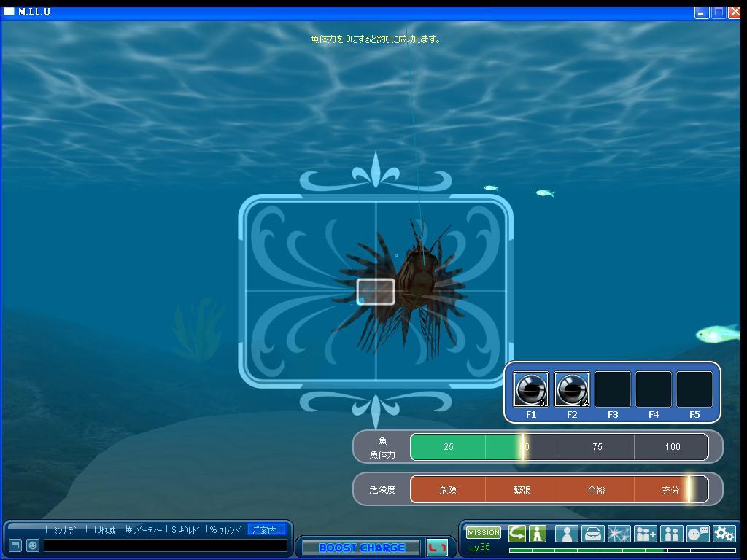Click the green standing figure icon
This screenshot has width=747, height=560.
(538, 534)
